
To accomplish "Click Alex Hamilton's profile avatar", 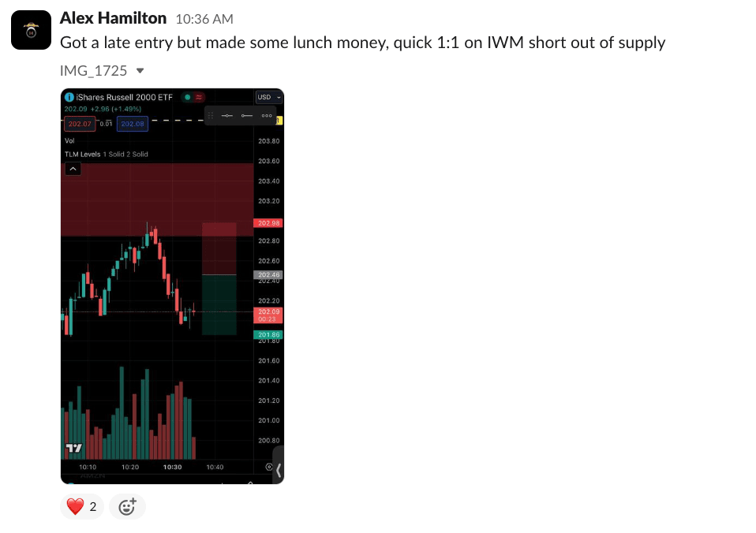I will 31,31.
